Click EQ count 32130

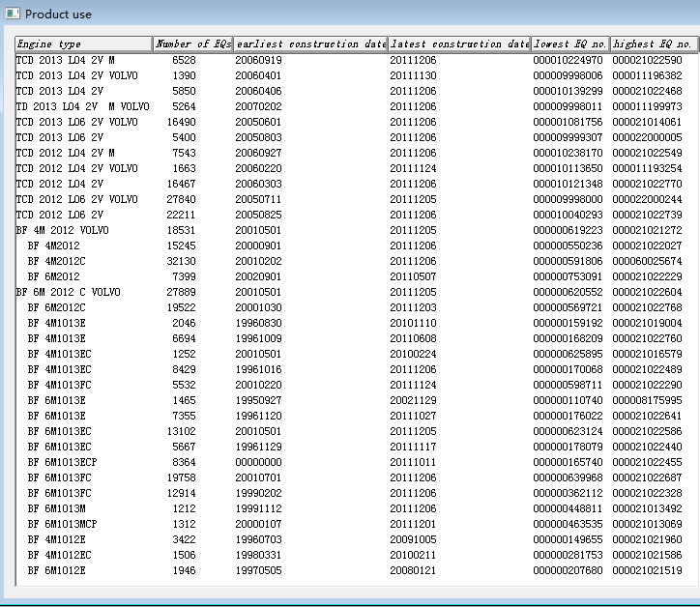coord(181,261)
